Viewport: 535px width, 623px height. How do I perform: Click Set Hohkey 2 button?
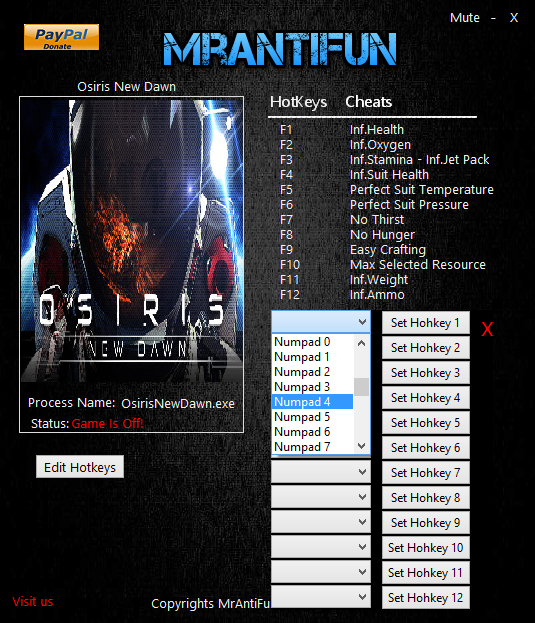point(425,348)
